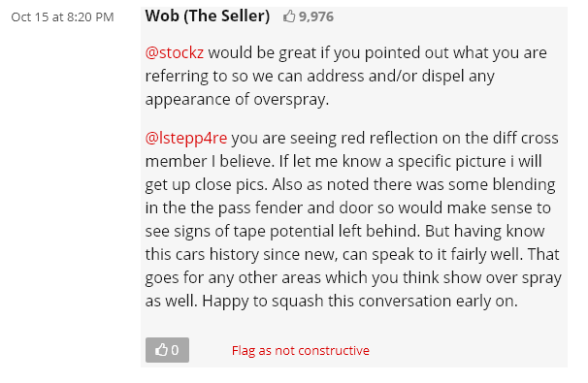Open the @lstepp4re user mention
This screenshot has height=383, width=588.
[186, 138]
